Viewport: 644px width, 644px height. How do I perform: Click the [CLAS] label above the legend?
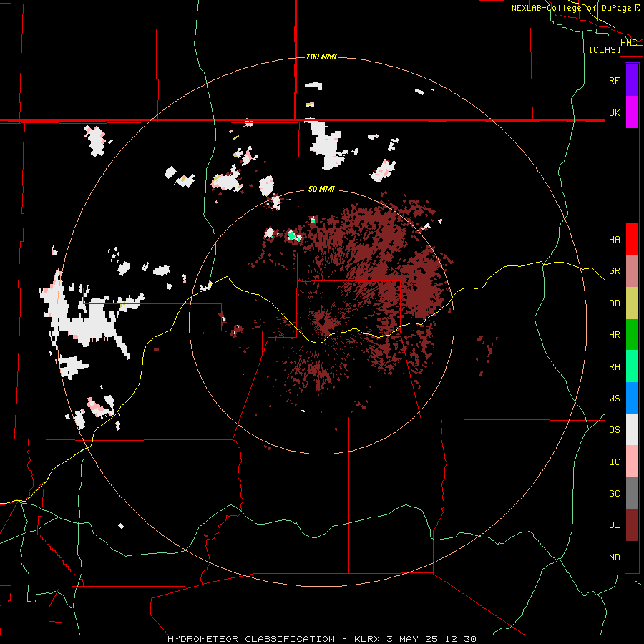pyautogui.click(x=605, y=49)
